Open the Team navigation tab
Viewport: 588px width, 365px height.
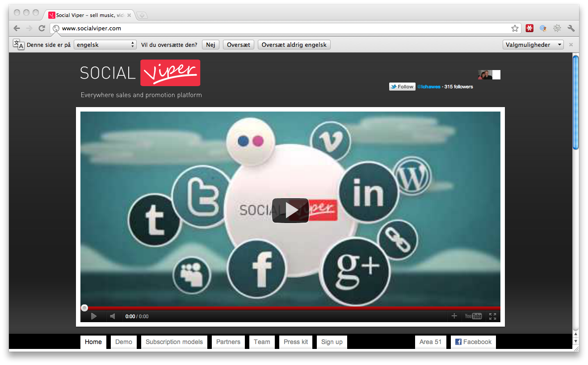coord(262,342)
